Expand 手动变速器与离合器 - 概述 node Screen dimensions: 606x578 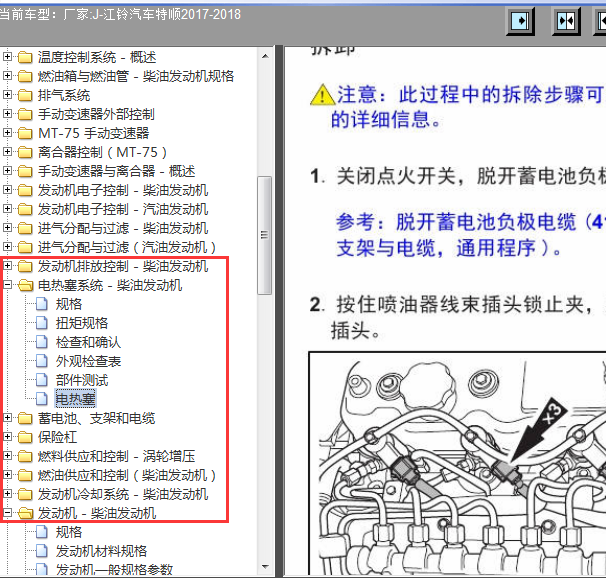(7, 171)
